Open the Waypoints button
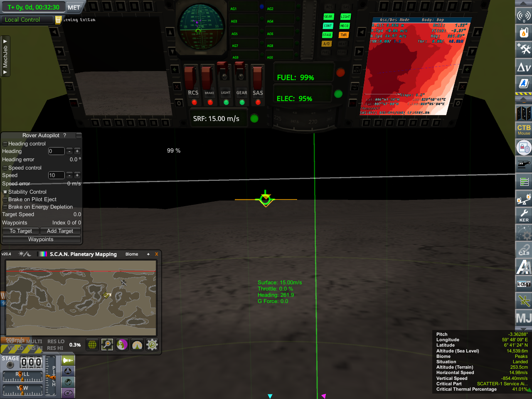Viewport: 532px width, 399px height. pos(41,239)
